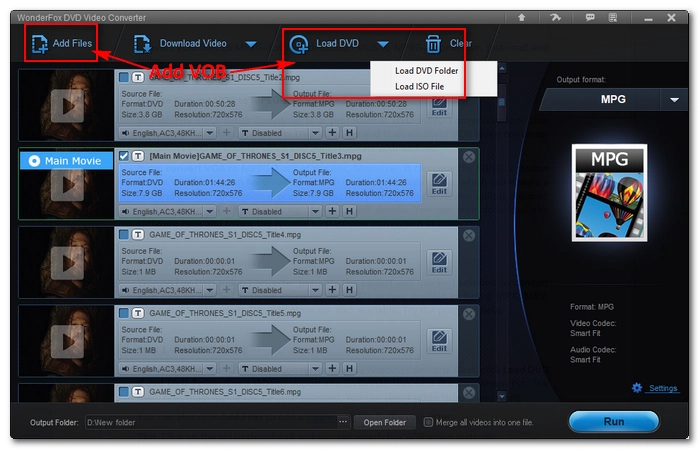Check the Title6.mpg selection checkbox
This screenshot has width=700, height=450.
(x=124, y=392)
